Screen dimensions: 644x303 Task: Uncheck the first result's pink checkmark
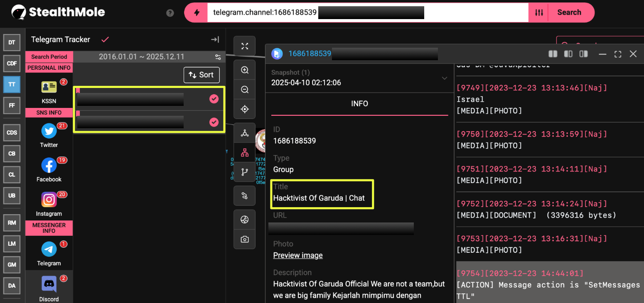214,99
